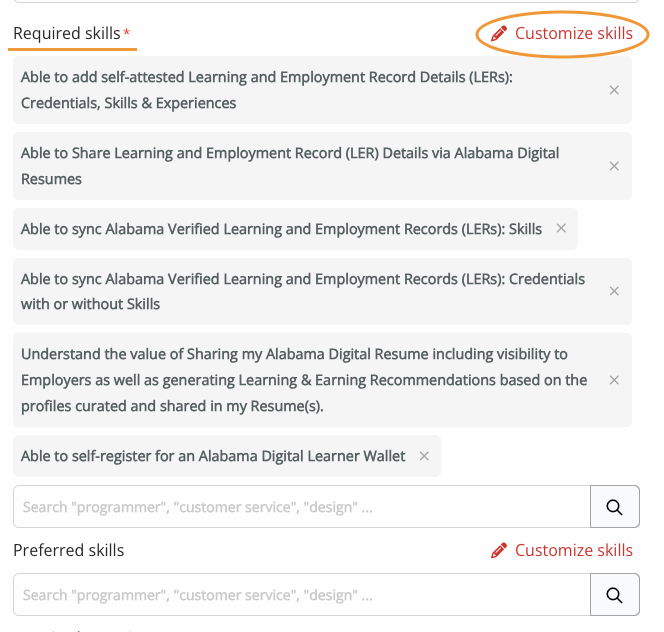Focus the Required skills search field
664x632 pixels.
coord(302,507)
